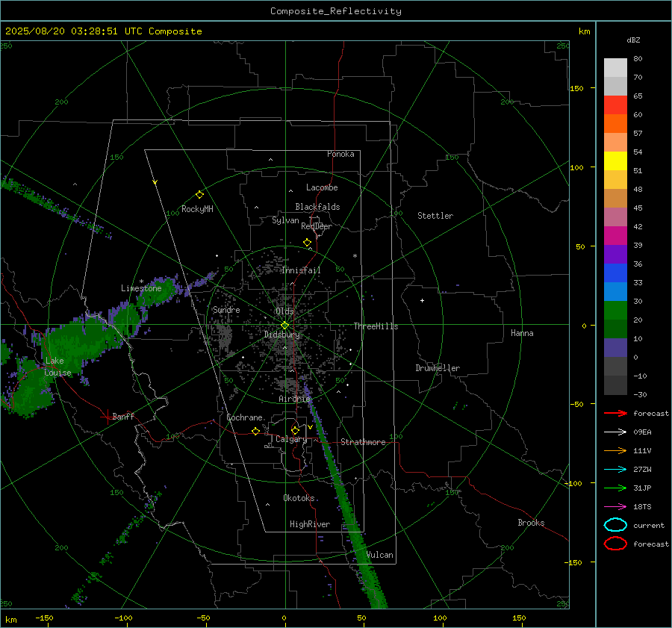This screenshot has width=672, height=628.
Task: Click the Blackfalds label
Action: click(x=317, y=207)
